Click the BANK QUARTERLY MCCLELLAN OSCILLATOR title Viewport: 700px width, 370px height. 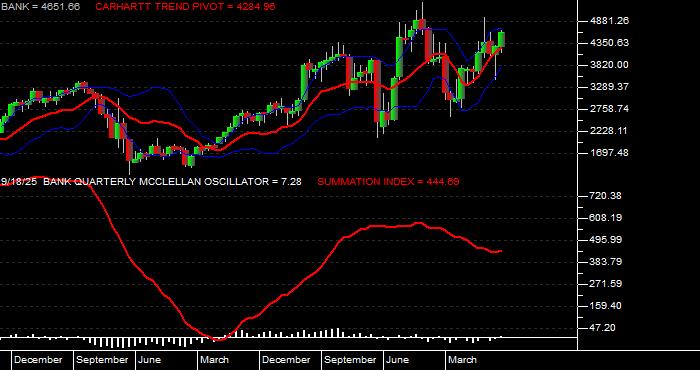tap(172, 181)
